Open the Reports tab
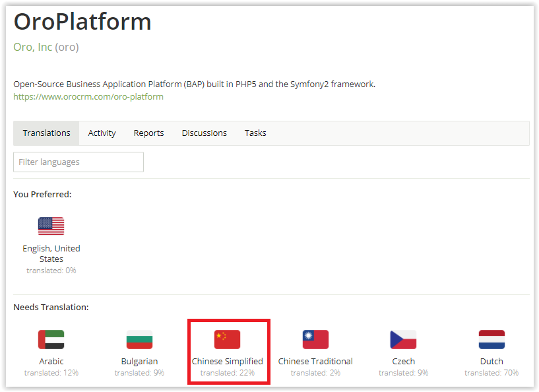539x392 pixels. [x=148, y=133]
